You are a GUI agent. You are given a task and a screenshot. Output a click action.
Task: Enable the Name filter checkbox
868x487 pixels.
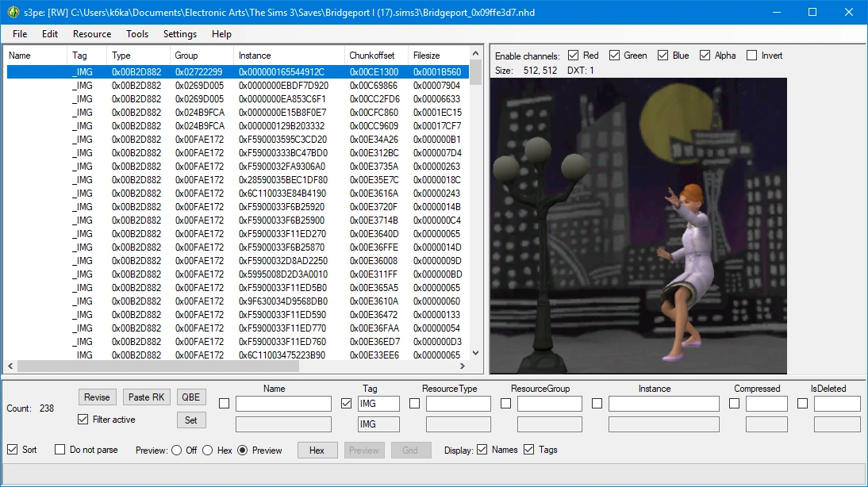[x=225, y=404]
